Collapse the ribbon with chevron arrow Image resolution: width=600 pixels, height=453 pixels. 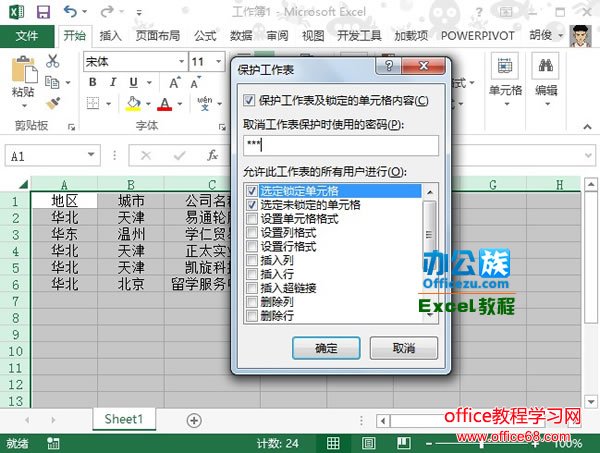coord(588,127)
